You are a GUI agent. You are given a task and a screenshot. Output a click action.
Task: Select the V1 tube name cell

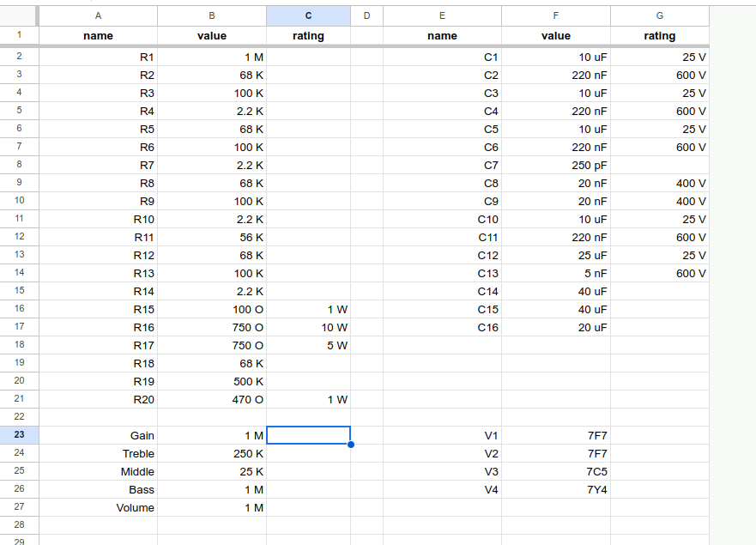(442, 435)
